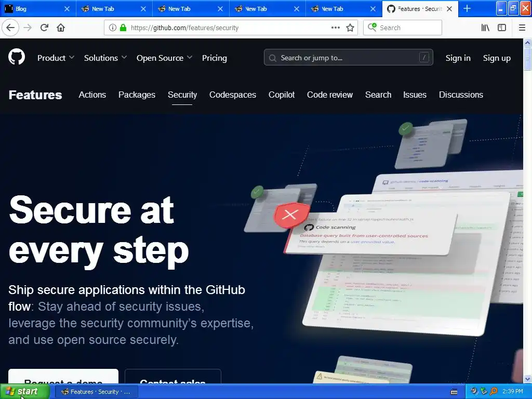Toggle the sidebar view icon
The image size is (532, 399).
coord(502,28)
